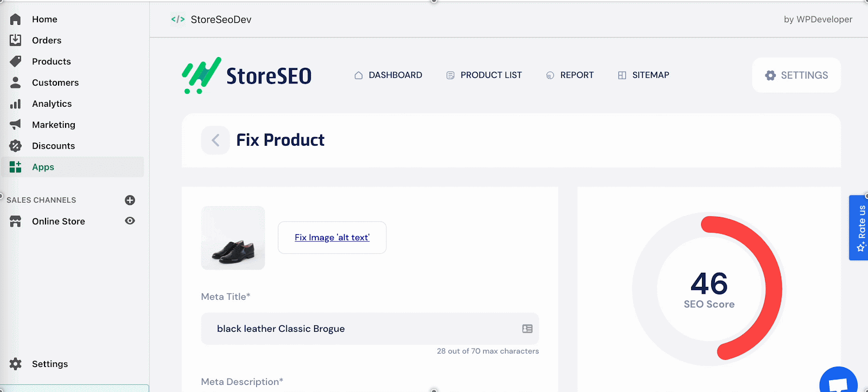Click the Customers person icon

[x=15, y=82]
